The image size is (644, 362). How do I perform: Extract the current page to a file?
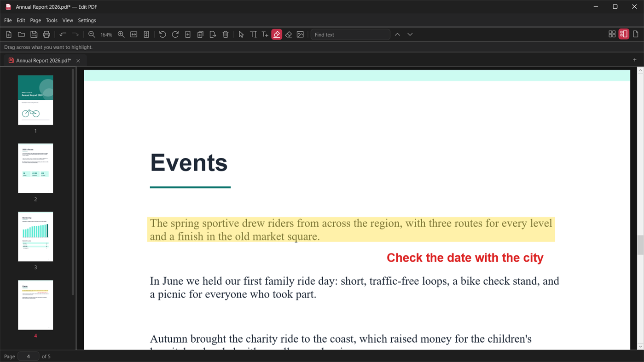(x=213, y=34)
